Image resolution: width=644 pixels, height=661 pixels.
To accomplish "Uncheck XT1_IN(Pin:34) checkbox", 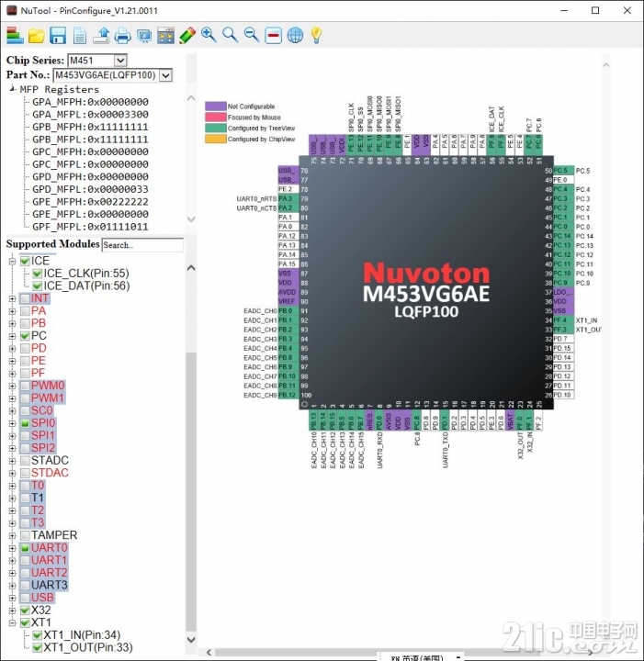I will (x=38, y=635).
